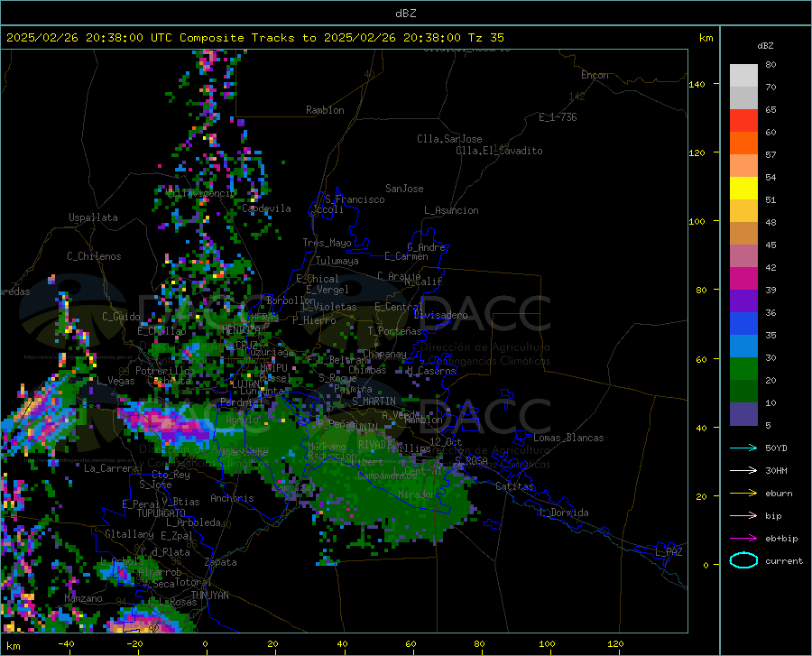This screenshot has height=656, width=812.
Task: Click the L_Asuncion label
Action: [451, 210]
